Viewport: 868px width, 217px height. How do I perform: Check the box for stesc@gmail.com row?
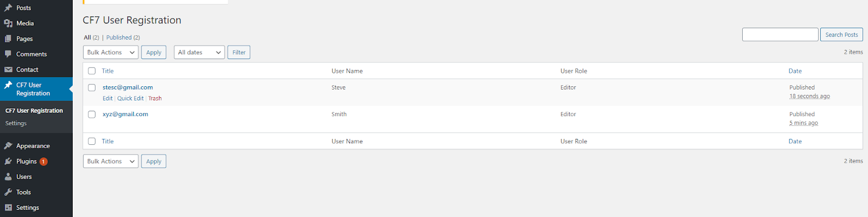point(92,87)
